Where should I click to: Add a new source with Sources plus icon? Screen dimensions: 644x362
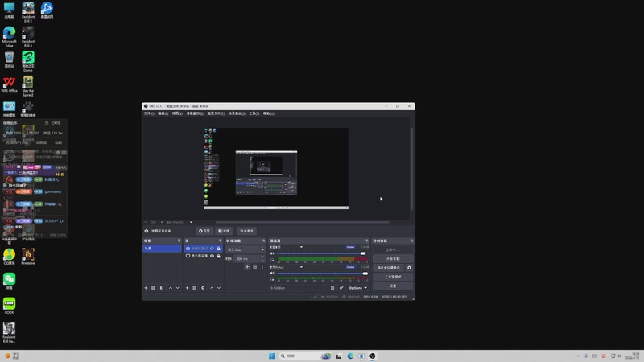tap(187, 288)
